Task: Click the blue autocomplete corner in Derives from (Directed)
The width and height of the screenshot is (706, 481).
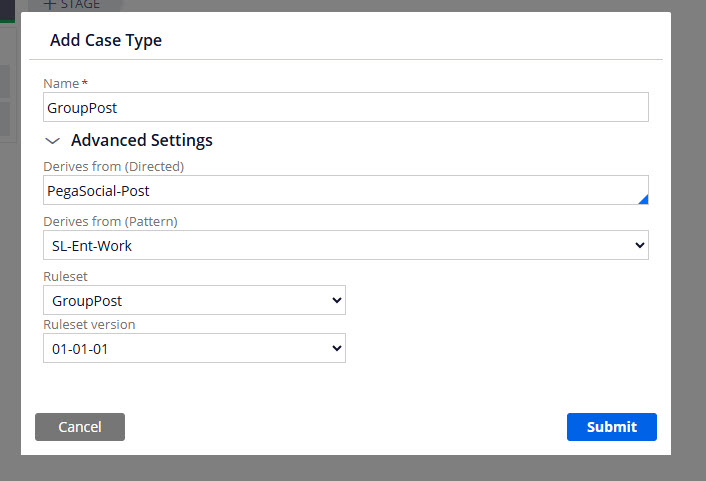Action: [642, 199]
